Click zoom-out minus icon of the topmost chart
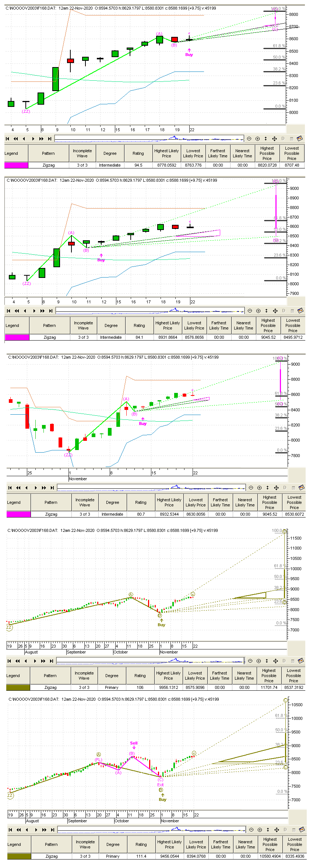Screen dimensions: 320x868 (x=249, y=139)
